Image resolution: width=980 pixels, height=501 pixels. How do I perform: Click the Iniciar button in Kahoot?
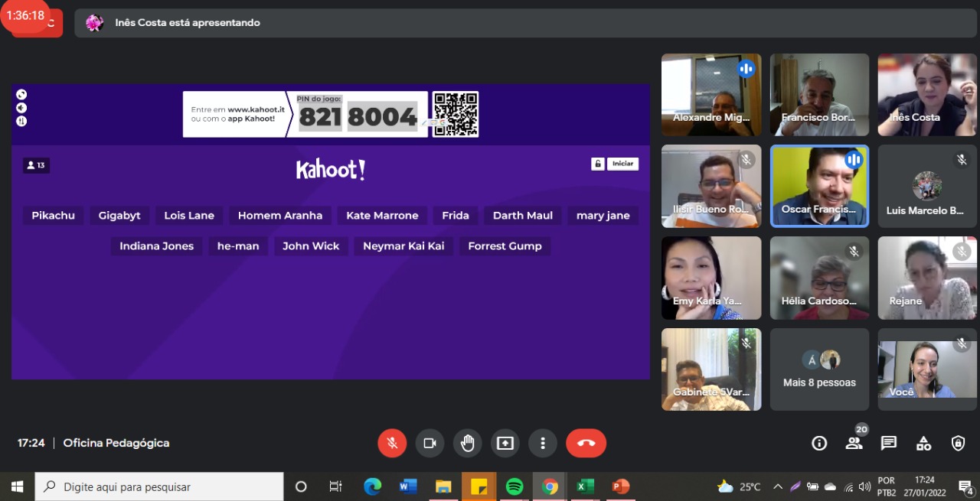(622, 164)
